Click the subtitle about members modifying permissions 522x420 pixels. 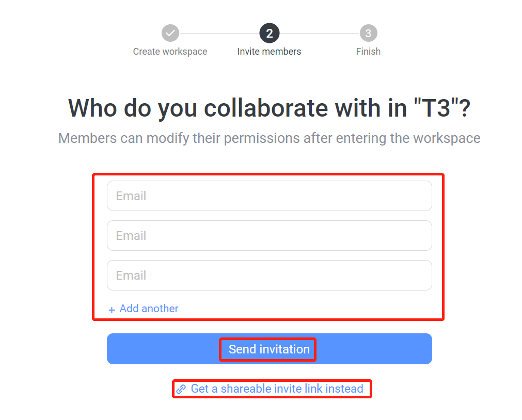click(270, 138)
